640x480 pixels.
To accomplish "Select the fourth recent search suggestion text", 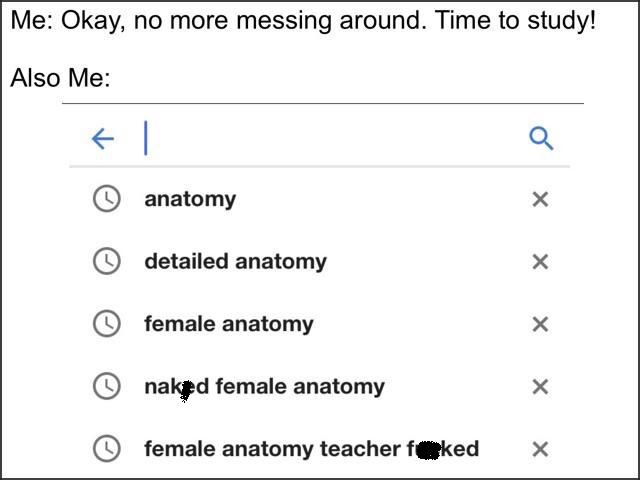I will (x=264, y=386).
